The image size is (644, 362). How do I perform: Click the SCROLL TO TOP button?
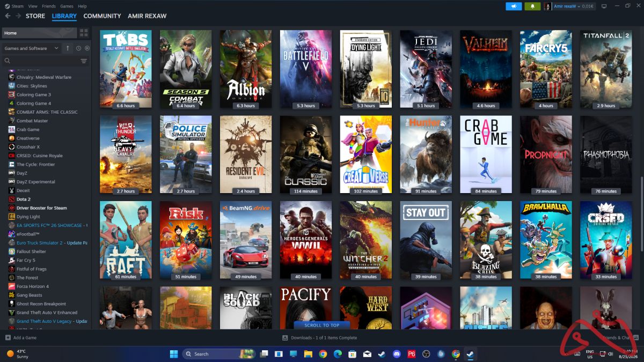click(322, 325)
